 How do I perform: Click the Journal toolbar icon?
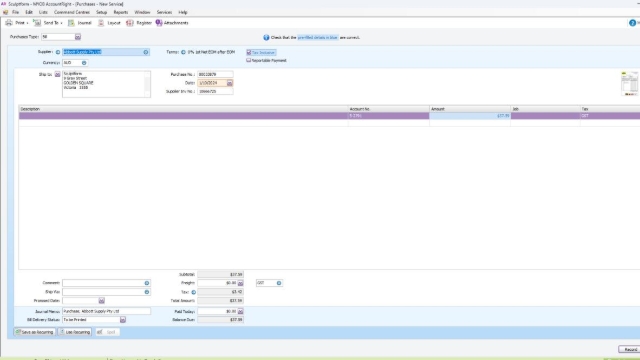pos(80,23)
